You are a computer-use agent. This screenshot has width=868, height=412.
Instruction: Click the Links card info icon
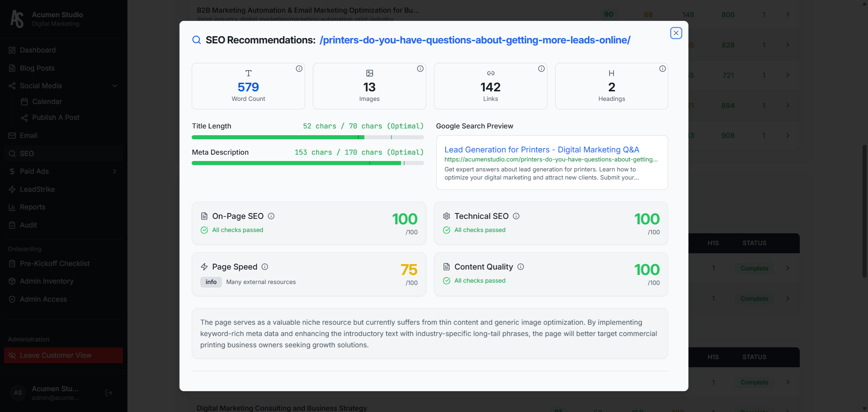pos(541,69)
